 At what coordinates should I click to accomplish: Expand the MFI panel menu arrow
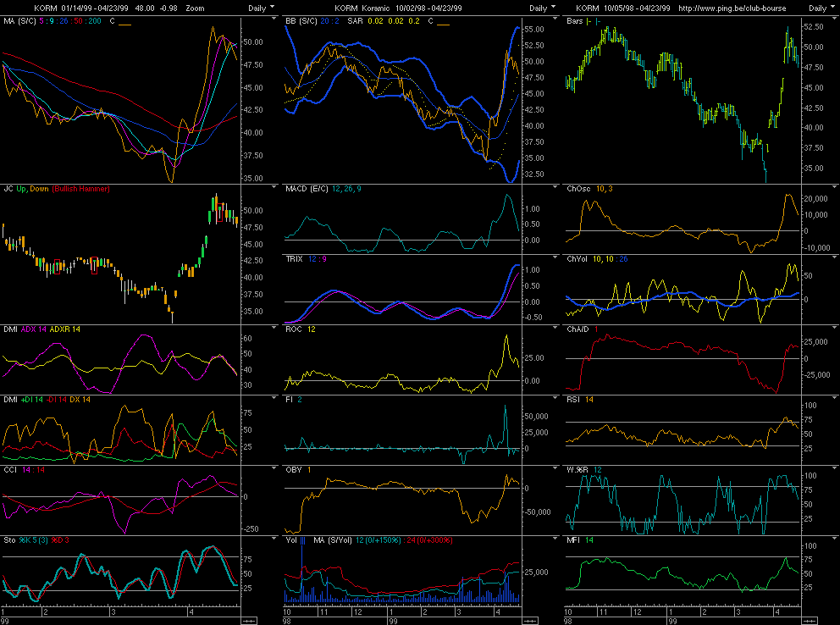[x=835, y=539]
